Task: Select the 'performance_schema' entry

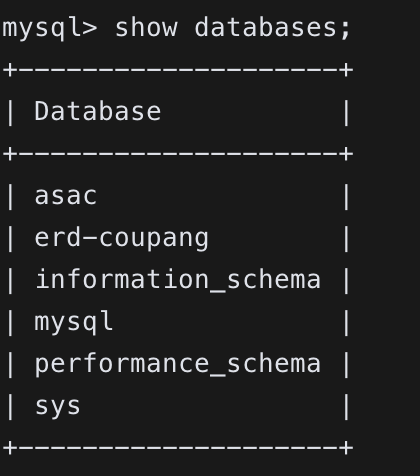Action: [x=178, y=364]
